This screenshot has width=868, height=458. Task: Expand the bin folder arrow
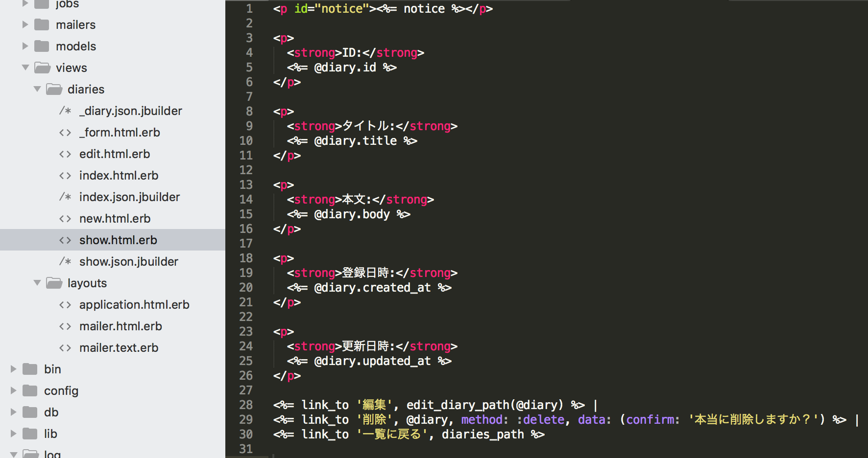13,369
